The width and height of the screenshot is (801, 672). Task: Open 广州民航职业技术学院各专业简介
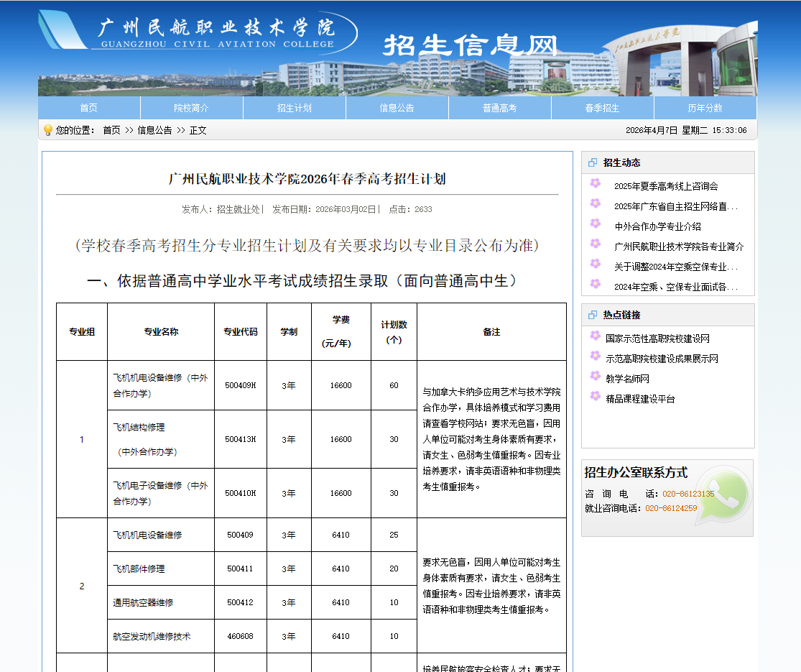coord(677,246)
